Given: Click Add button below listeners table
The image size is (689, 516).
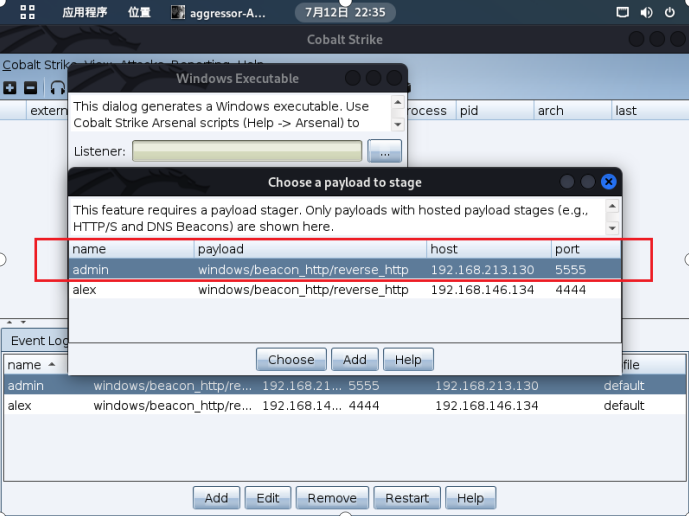Looking at the screenshot, I should pyautogui.click(x=216, y=498).
